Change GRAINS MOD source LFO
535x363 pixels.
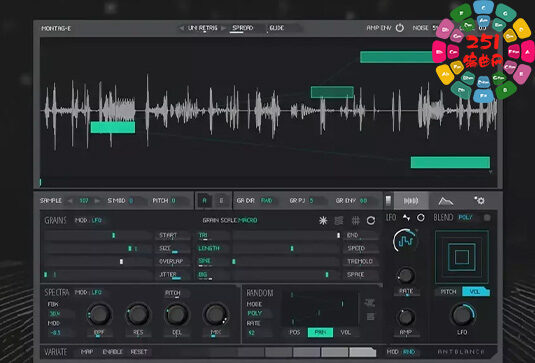(97, 220)
